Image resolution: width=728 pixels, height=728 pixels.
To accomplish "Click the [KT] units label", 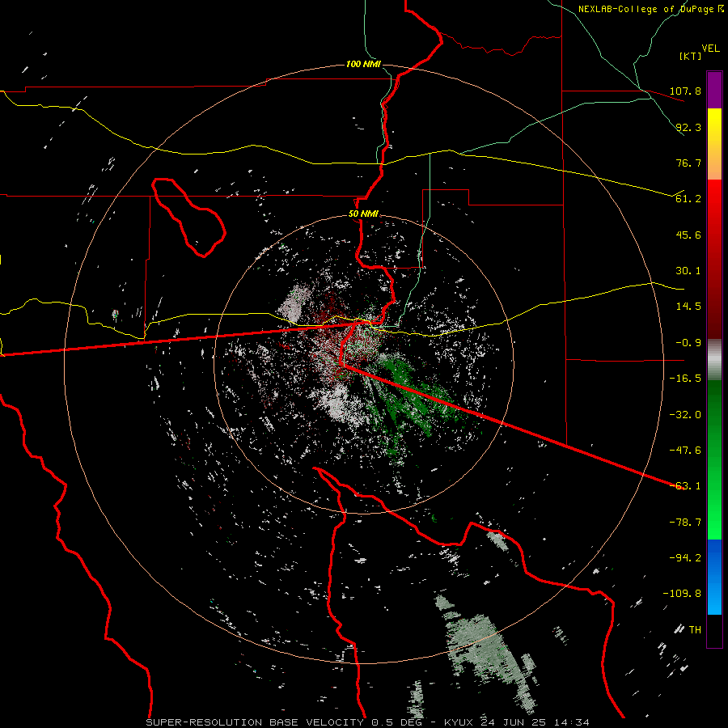I will click(691, 56).
